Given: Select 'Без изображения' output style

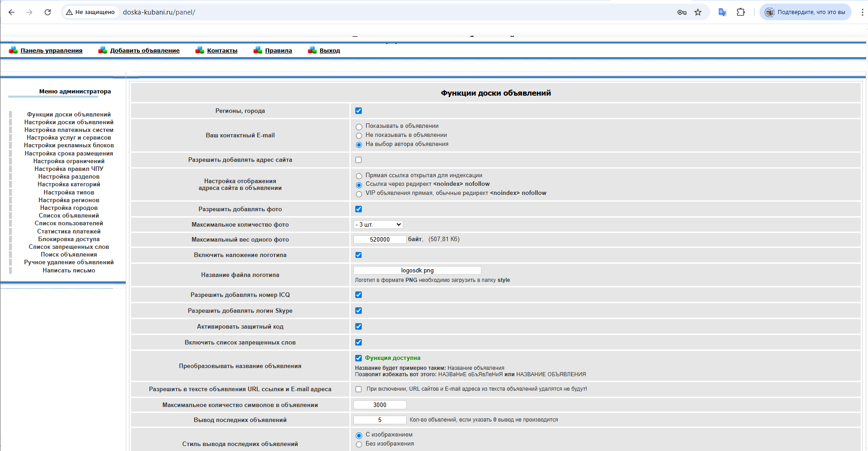Looking at the screenshot, I should [359, 444].
